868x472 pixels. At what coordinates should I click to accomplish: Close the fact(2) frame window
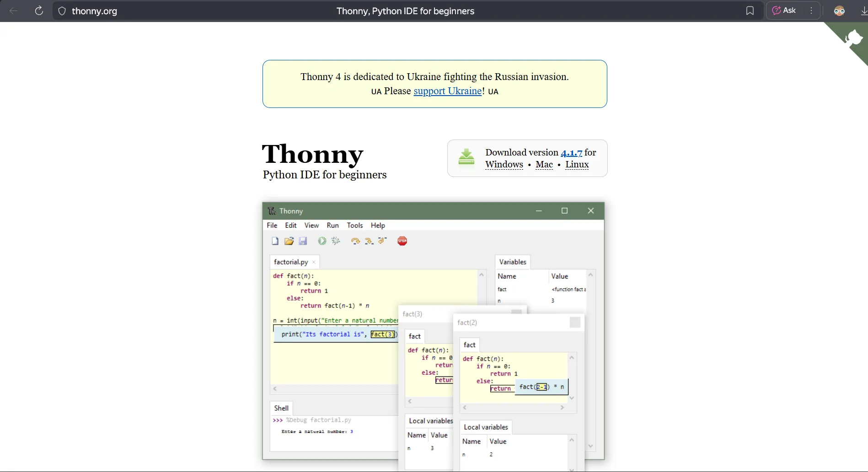pyautogui.click(x=575, y=322)
